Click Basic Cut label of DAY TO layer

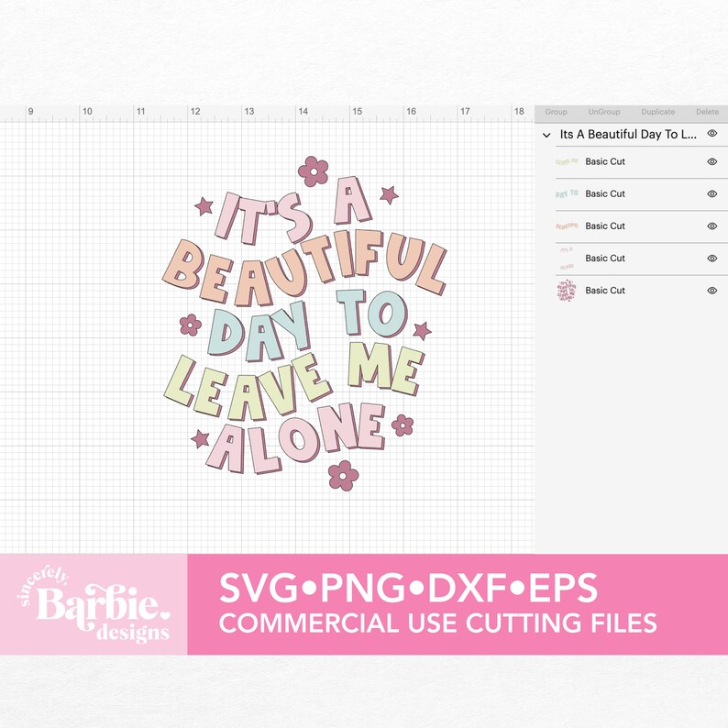tap(605, 193)
